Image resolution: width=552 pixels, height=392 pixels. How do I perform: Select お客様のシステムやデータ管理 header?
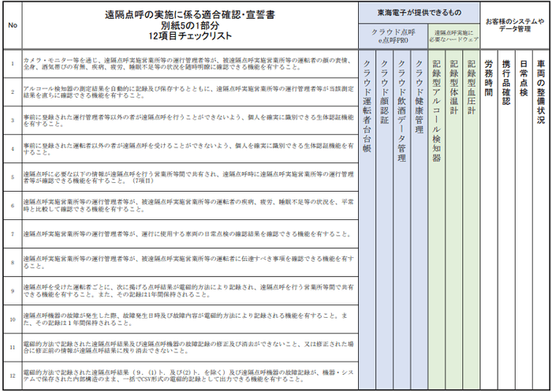click(x=515, y=25)
